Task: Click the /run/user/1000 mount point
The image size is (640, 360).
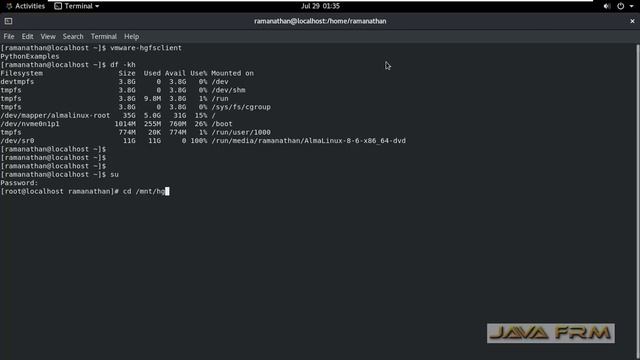Action: [x=241, y=132]
